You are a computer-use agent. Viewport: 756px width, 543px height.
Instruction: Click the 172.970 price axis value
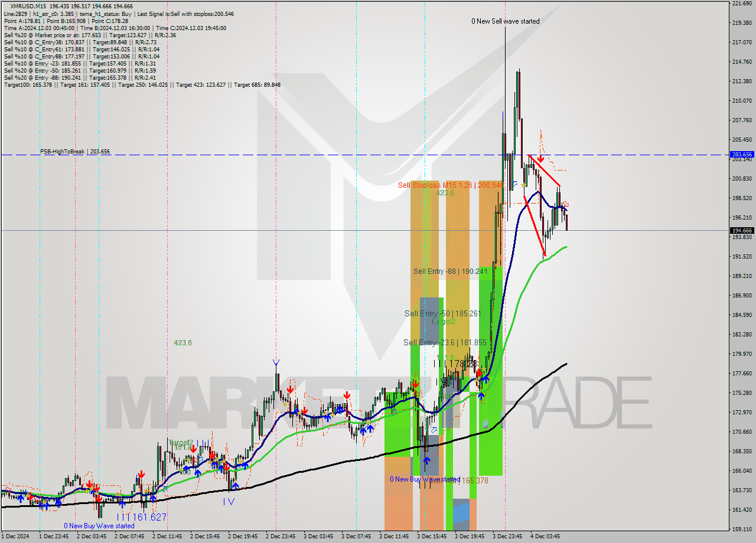coord(742,413)
